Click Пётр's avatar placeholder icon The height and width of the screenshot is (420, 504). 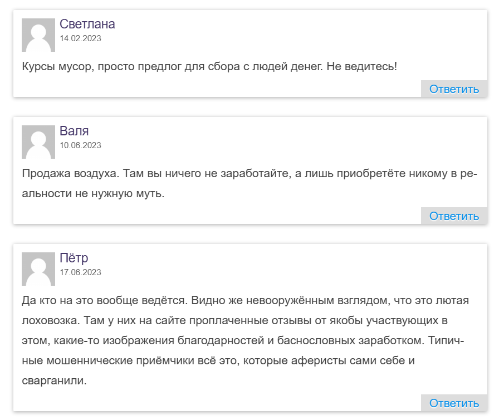coord(38,269)
